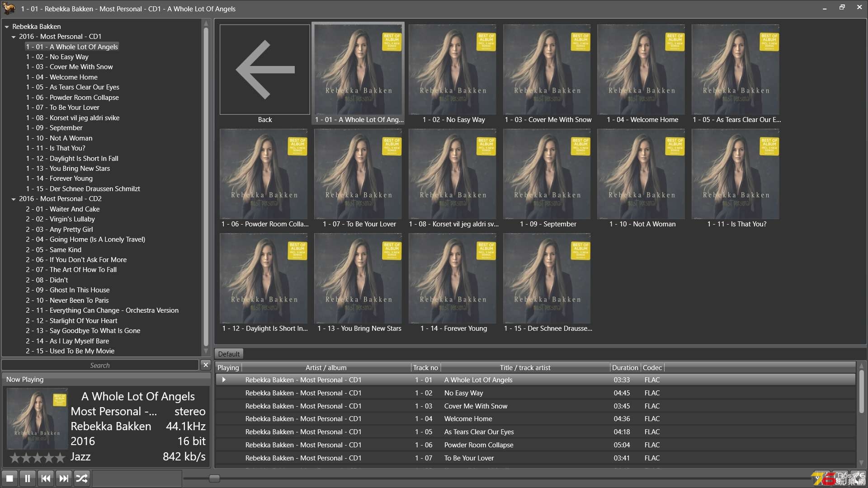Collapse the 2016 - Most Personal - CD1 album

coord(14,37)
